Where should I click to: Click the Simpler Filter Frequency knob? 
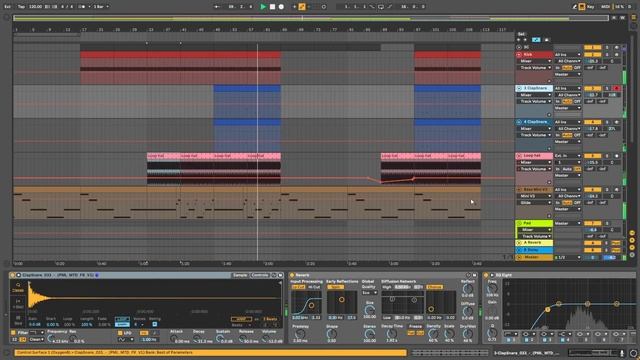50,339
